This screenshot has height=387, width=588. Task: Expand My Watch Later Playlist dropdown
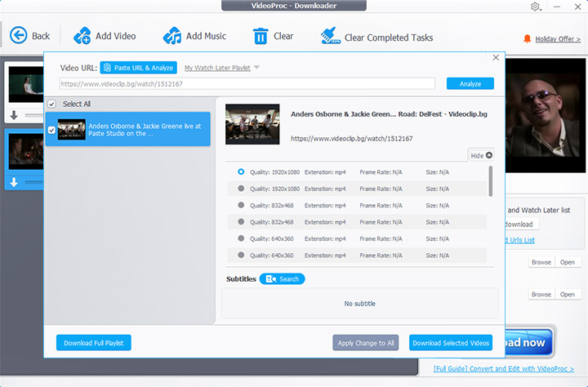[256, 68]
